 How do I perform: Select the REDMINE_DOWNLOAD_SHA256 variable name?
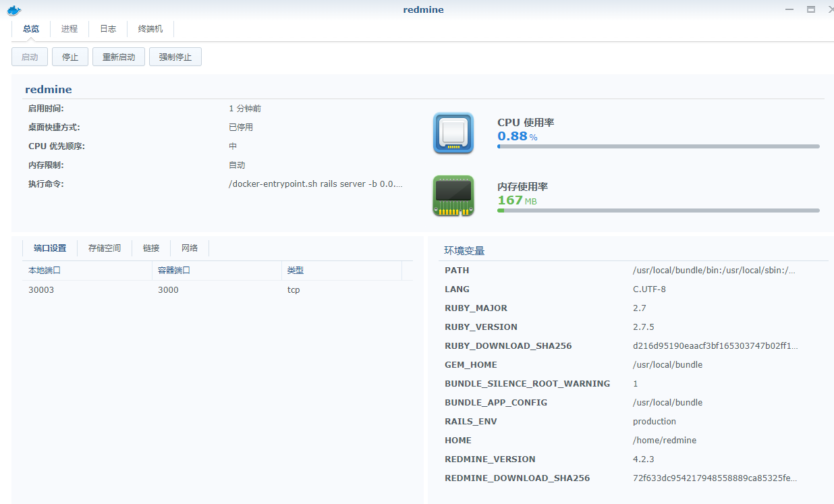[x=517, y=478]
